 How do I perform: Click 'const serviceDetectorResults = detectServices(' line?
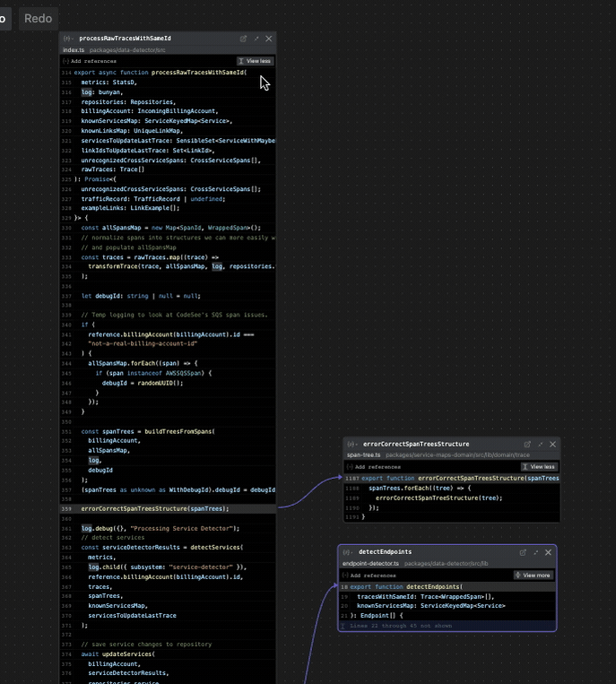[168, 548]
